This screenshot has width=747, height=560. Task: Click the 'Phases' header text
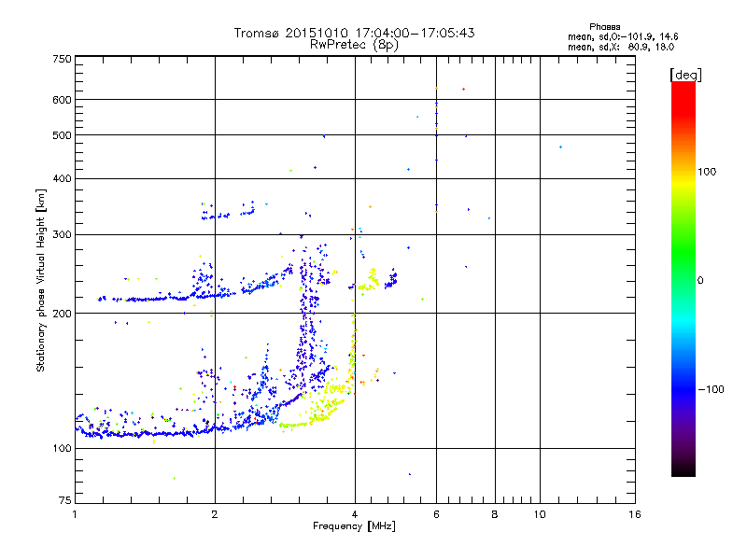(604, 27)
